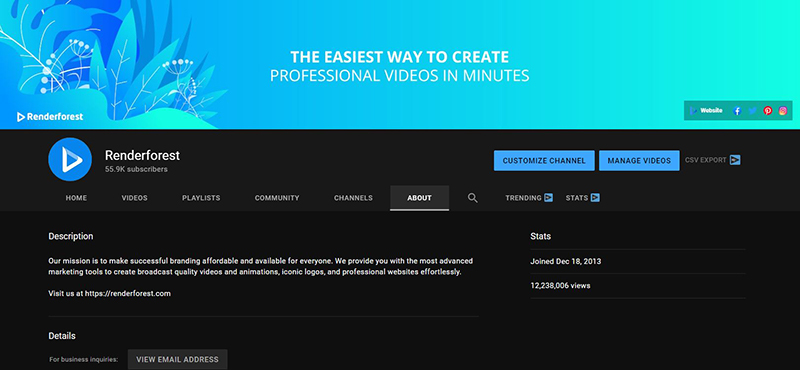Click the Details heading
This screenshot has height=370, width=800.
pyautogui.click(x=62, y=336)
